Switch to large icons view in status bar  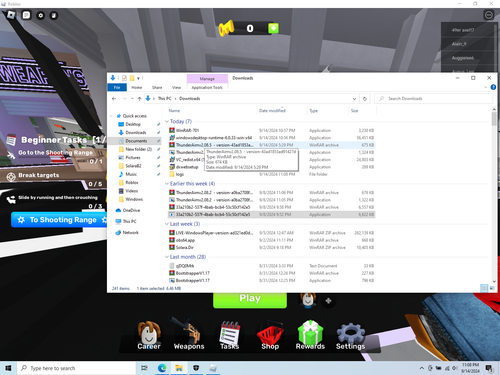492,288
